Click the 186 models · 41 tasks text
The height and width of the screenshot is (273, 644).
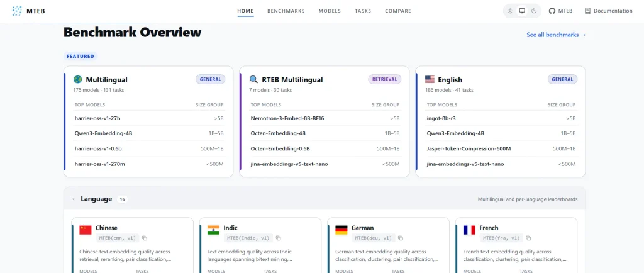449,90
